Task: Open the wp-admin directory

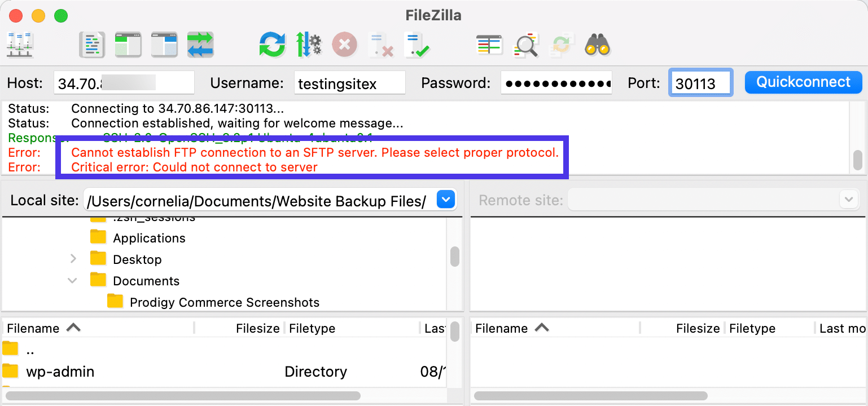Action: [59, 371]
